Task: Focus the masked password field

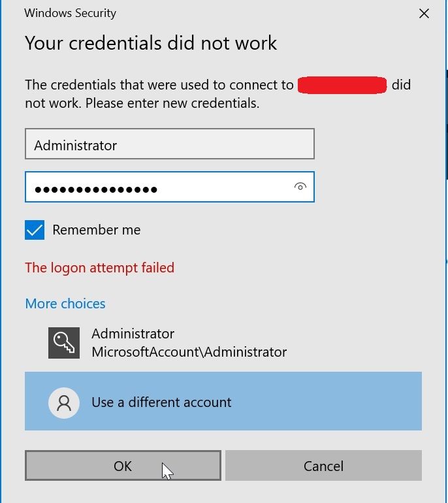Action: click(x=170, y=187)
